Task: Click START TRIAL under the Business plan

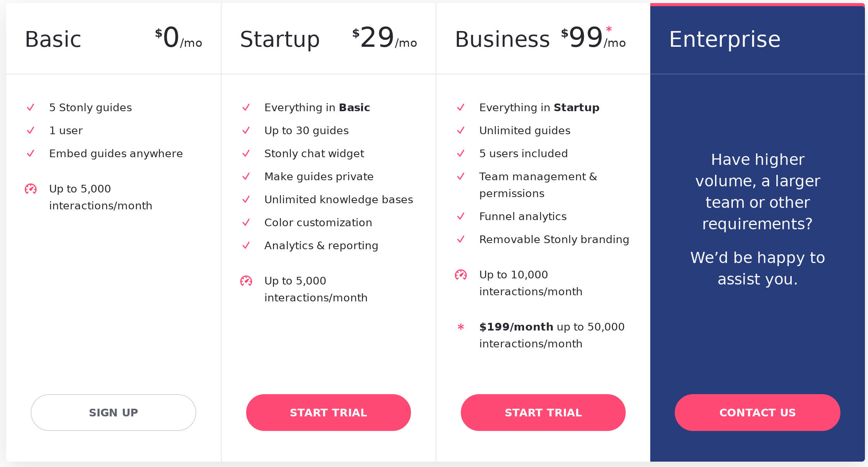Action: coord(543,413)
